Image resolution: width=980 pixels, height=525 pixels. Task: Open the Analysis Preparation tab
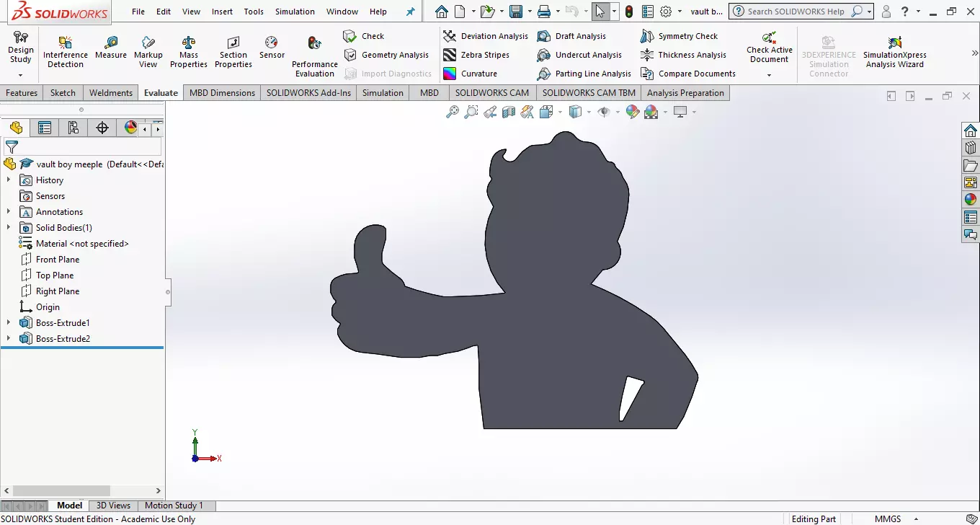click(685, 93)
